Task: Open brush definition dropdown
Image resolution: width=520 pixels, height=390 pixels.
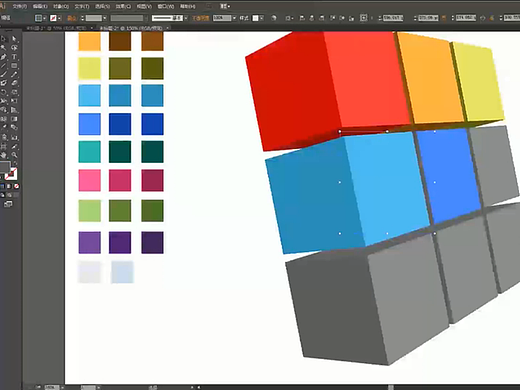Action: [x=186, y=18]
